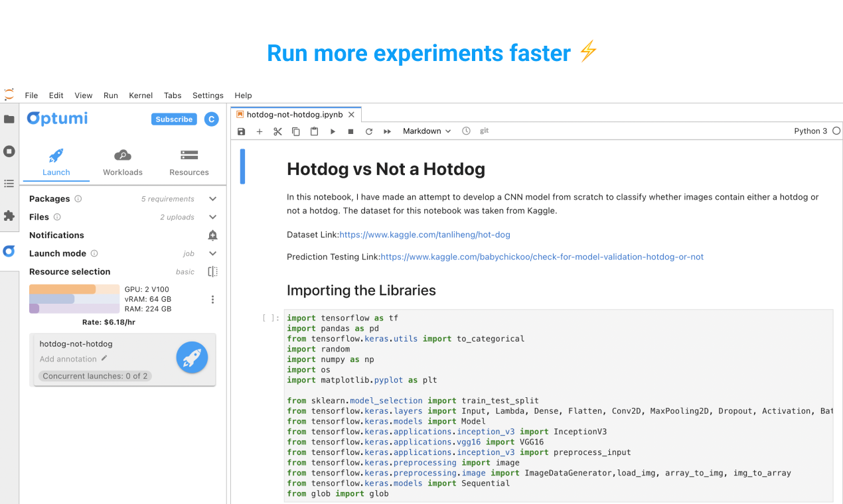Select the Optumi sidebar icon
Viewport: 843px width, 504px height.
(x=9, y=251)
